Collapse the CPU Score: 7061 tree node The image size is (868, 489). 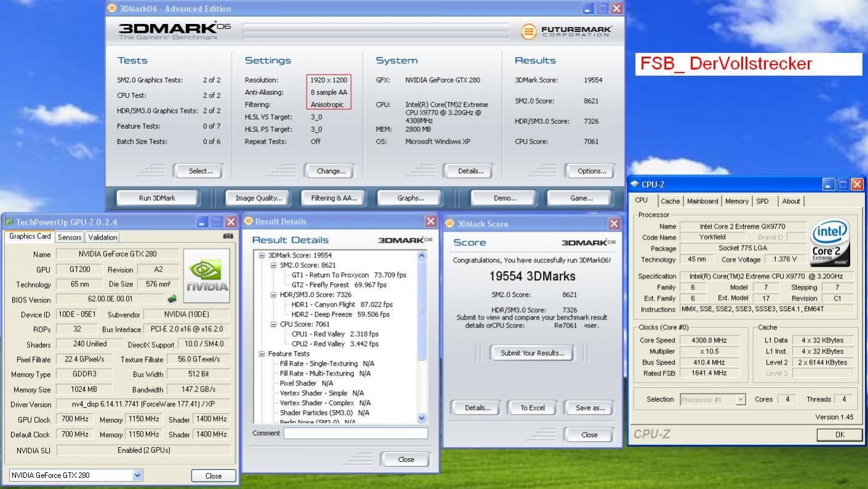(x=273, y=324)
